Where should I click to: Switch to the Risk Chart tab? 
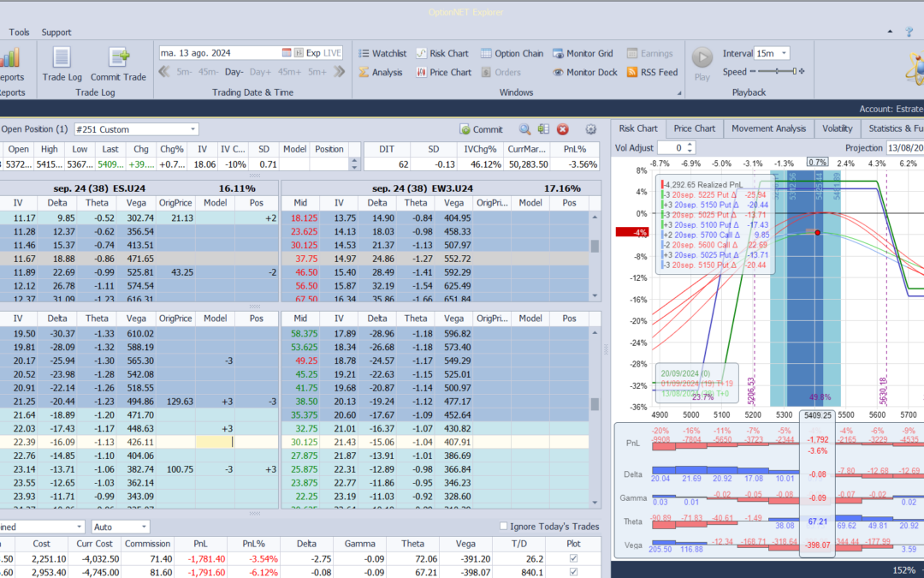pyautogui.click(x=638, y=128)
